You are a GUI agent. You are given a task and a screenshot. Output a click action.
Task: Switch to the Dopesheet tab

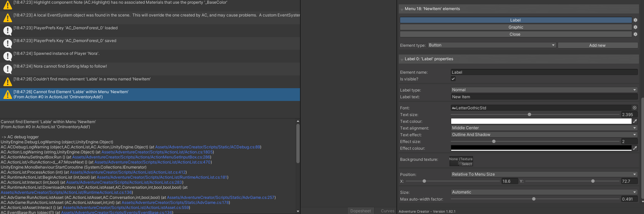(360, 211)
